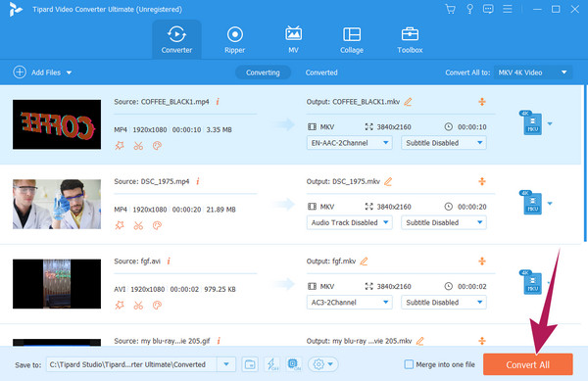Click the orange compress icon for COFFEE_BLACK1.mkv
Viewport: 588px width, 381px height.
pos(482,102)
